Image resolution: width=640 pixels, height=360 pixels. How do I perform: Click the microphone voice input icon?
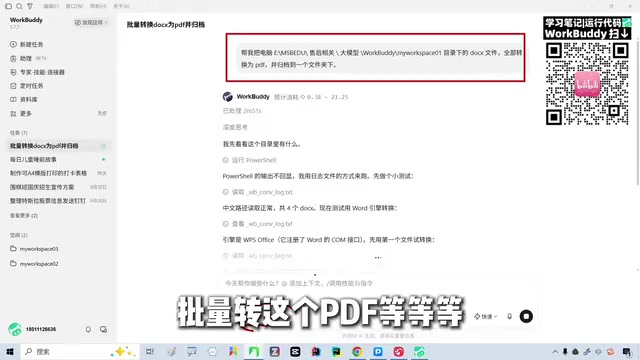[509, 316]
